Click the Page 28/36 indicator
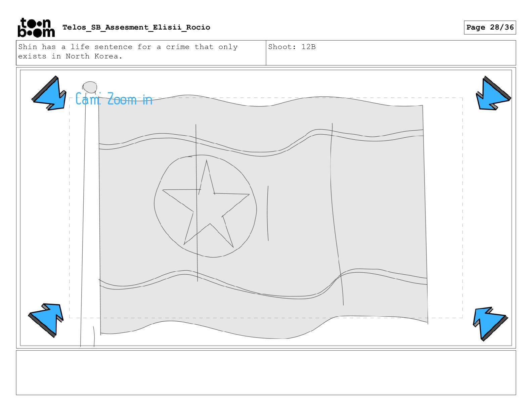Image resolution: width=532 pixels, height=411 pixels. (x=490, y=27)
